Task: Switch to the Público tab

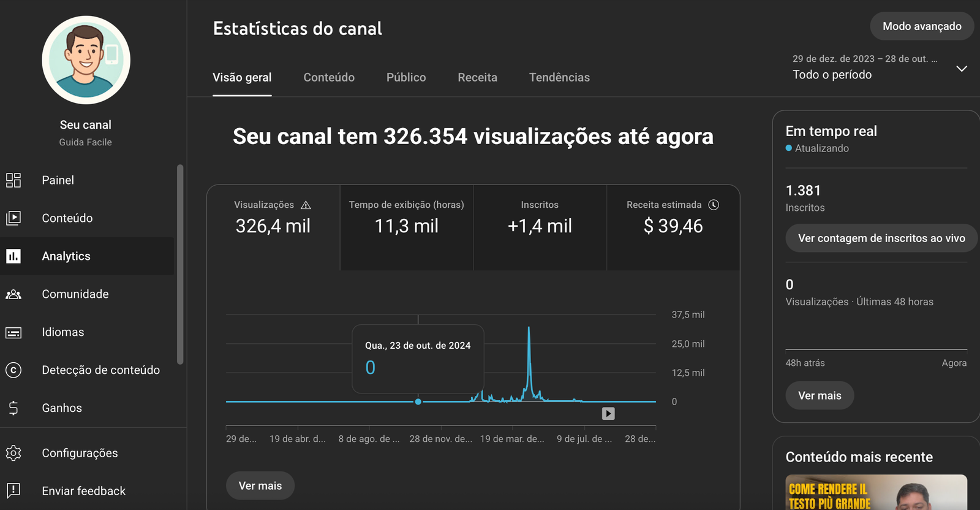Action: tap(406, 77)
